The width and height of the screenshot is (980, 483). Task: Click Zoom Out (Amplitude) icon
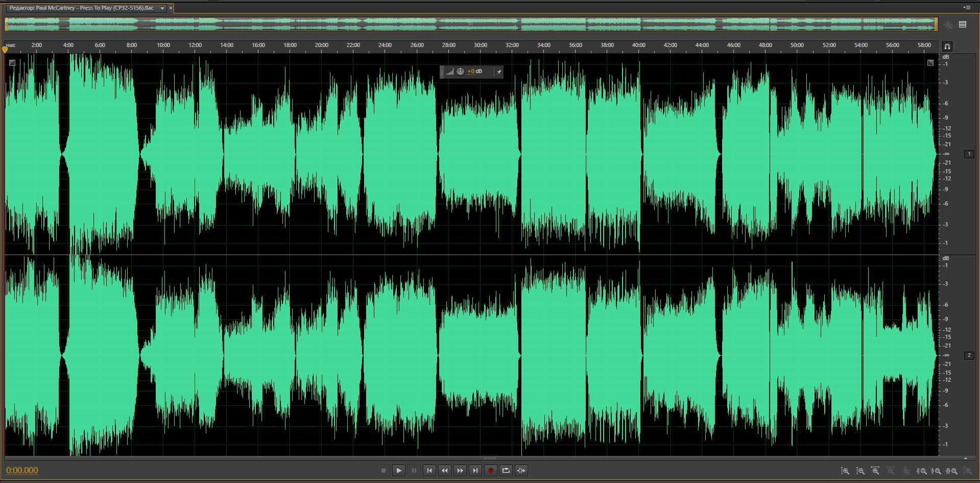[861, 471]
